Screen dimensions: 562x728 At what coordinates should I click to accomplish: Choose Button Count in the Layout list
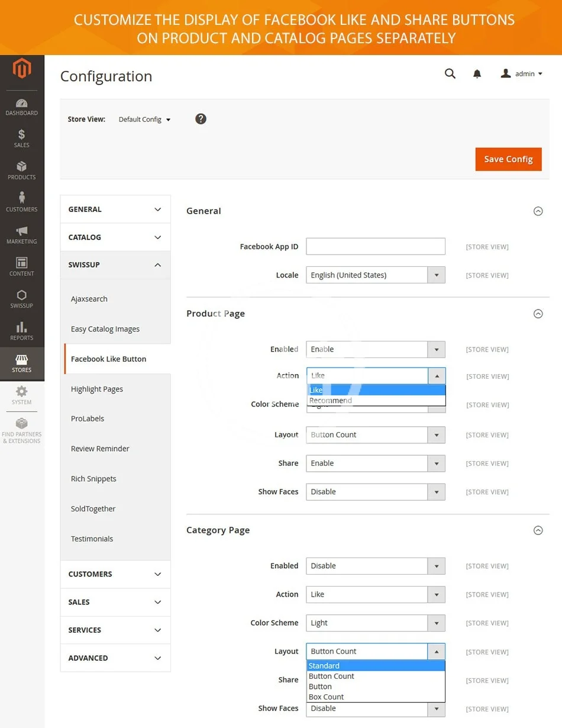[376, 677]
